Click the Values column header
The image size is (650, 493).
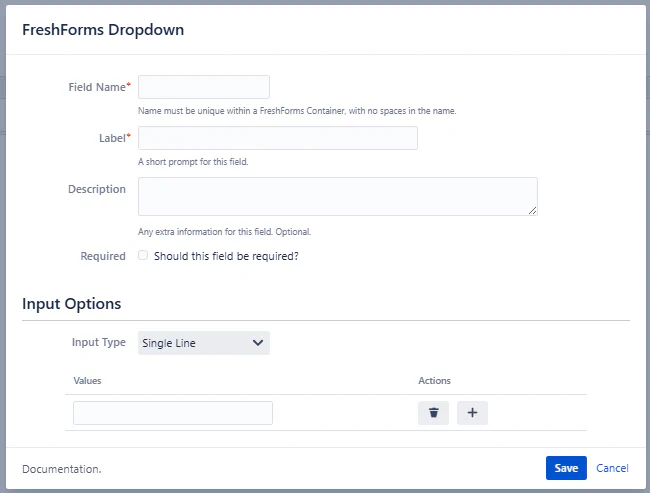click(88, 381)
